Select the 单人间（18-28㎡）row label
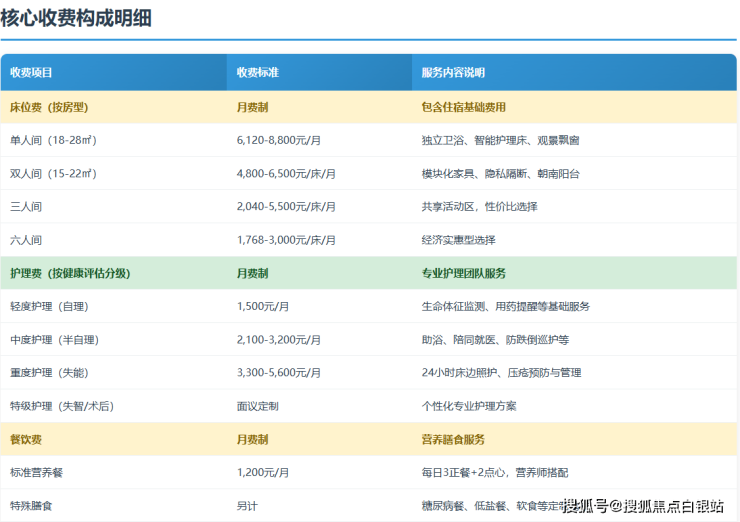Image resolution: width=740 pixels, height=522 pixels. [x=53, y=140]
